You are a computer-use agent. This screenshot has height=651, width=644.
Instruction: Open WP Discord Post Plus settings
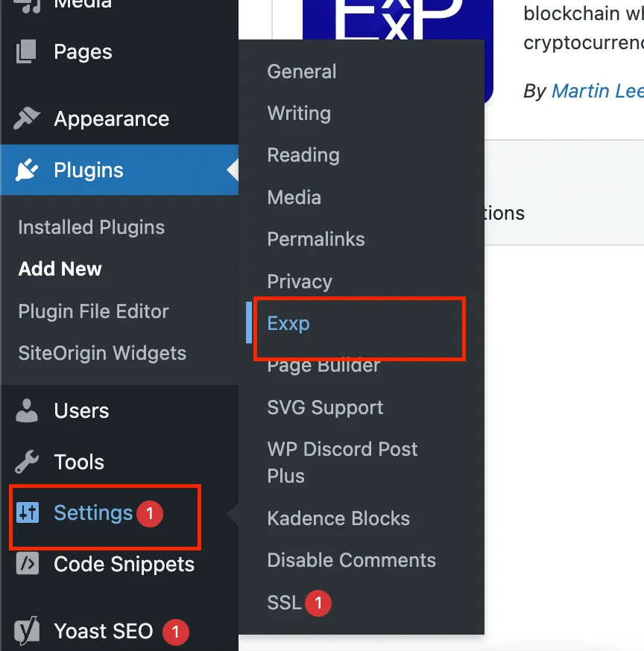(342, 463)
